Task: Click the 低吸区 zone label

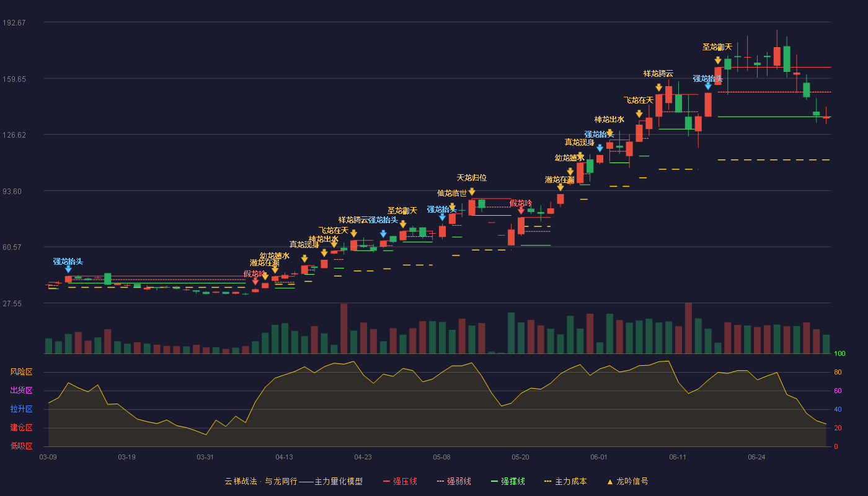Action: [21, 446]
